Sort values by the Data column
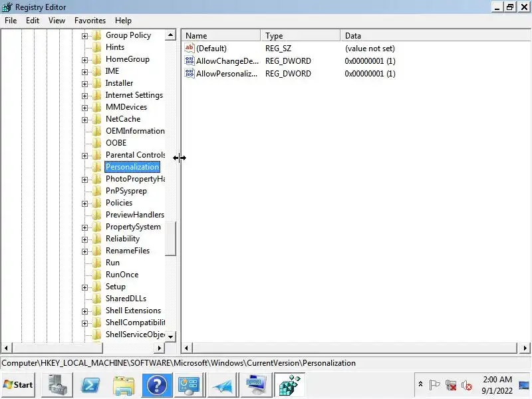 click(x=436, y=36)
